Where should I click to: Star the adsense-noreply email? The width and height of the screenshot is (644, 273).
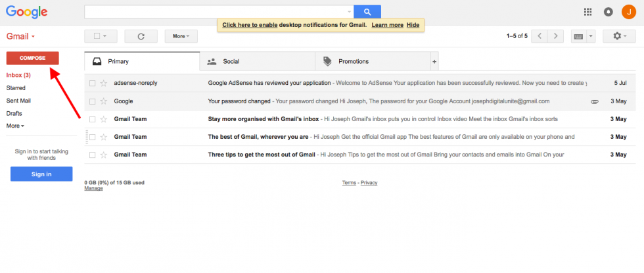(x=104, y=83)
